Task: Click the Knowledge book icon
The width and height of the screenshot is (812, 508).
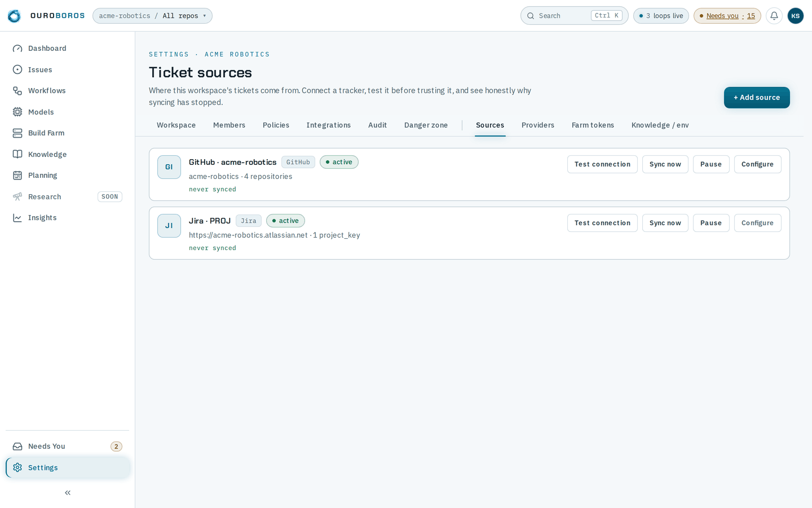Action: 17,154
